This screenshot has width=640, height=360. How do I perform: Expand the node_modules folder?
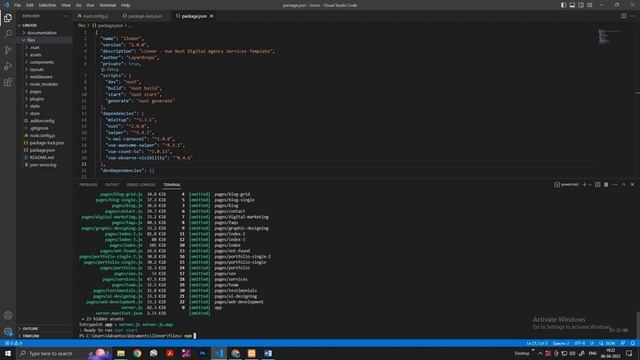click(x=44, y=84)
